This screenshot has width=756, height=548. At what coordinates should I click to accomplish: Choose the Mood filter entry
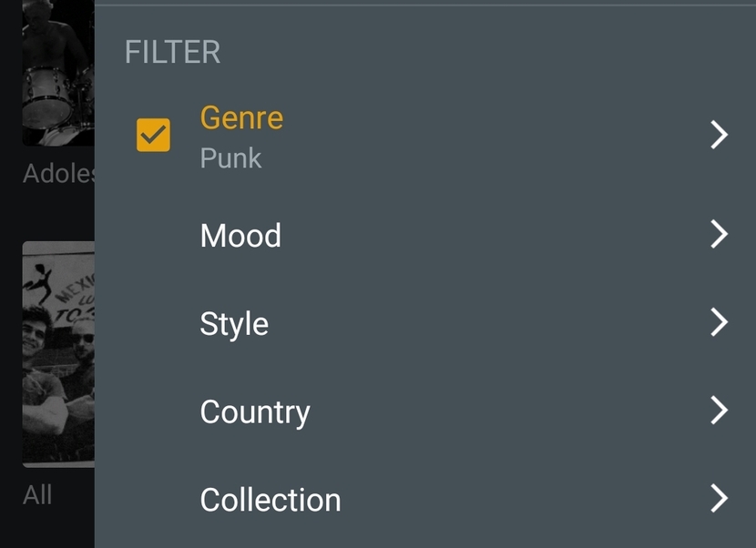pos(240,236)
